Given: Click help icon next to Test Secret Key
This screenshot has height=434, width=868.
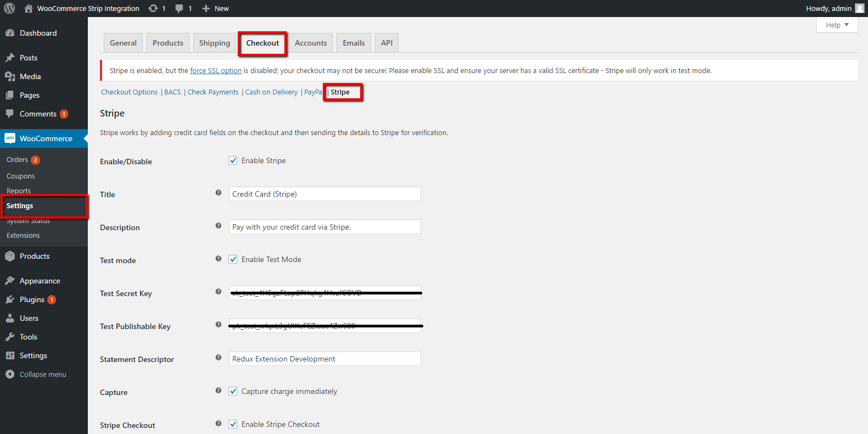Looking at the screenshot, I should tap(219, 292).
